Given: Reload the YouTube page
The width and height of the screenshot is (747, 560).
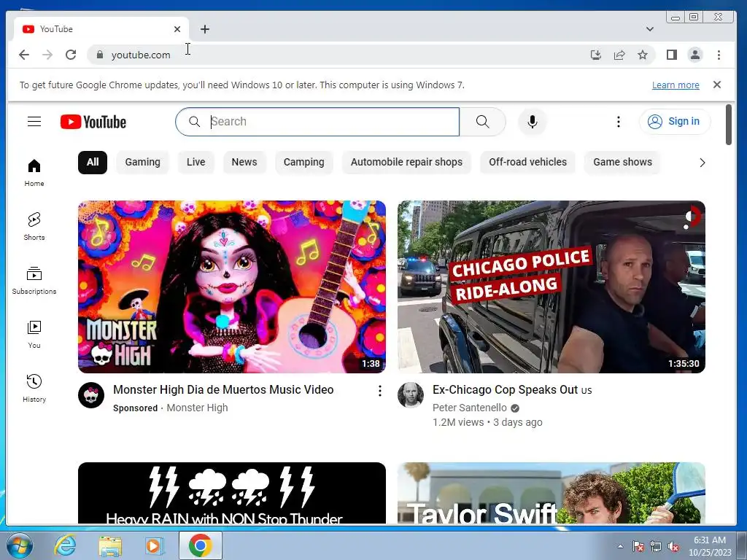Looking at the screenshot, I should point(71,55).
